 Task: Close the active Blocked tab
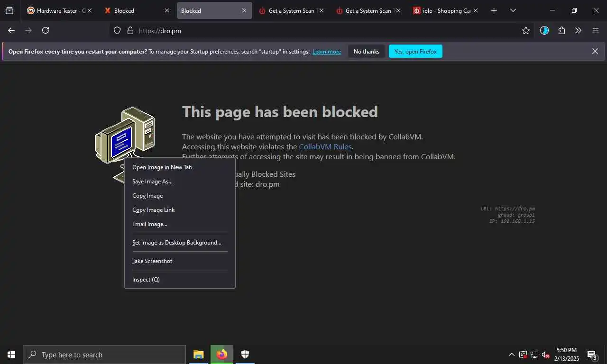click(244, 10)
